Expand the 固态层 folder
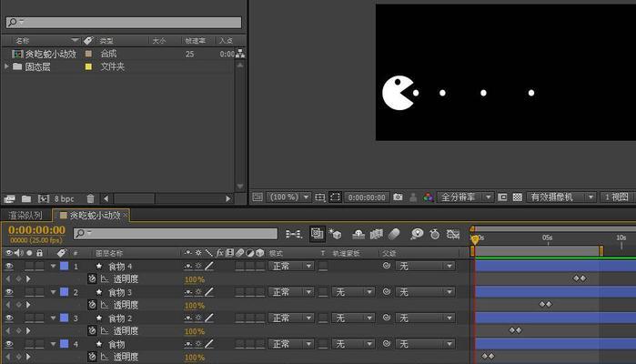 [6, 66]
